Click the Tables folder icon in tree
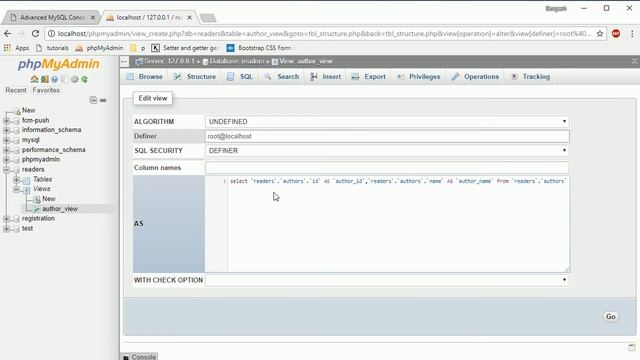This screenshot has width=640, height=360. coord(27,180)
